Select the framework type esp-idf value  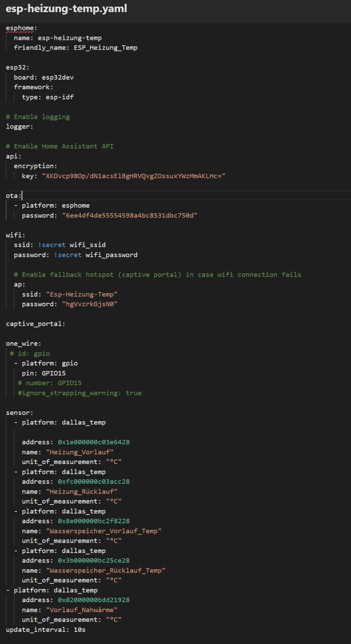click(x=60, y=97)
